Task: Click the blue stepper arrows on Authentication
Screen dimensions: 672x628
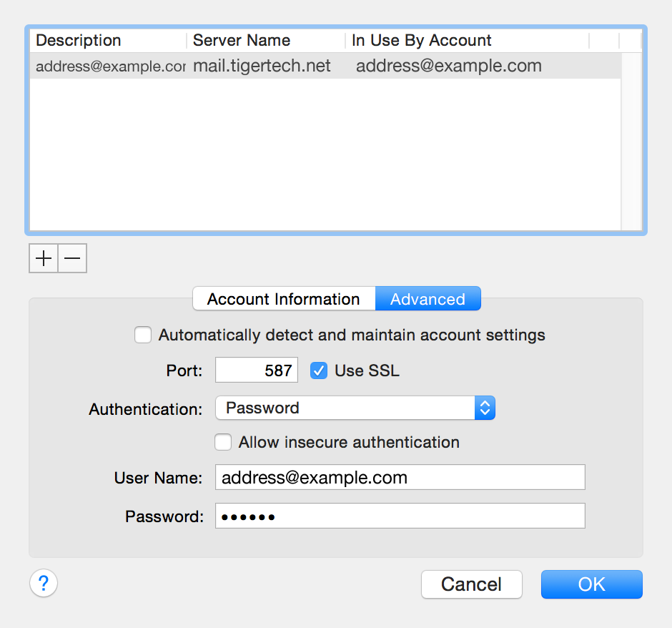Action: click(x=485, y=408)
